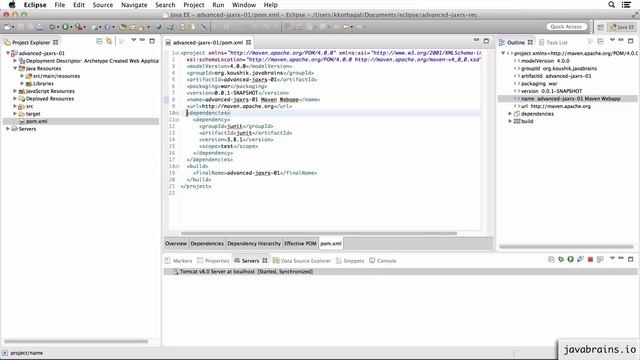
Task: Open the Project menu
Action: (193, 5)
